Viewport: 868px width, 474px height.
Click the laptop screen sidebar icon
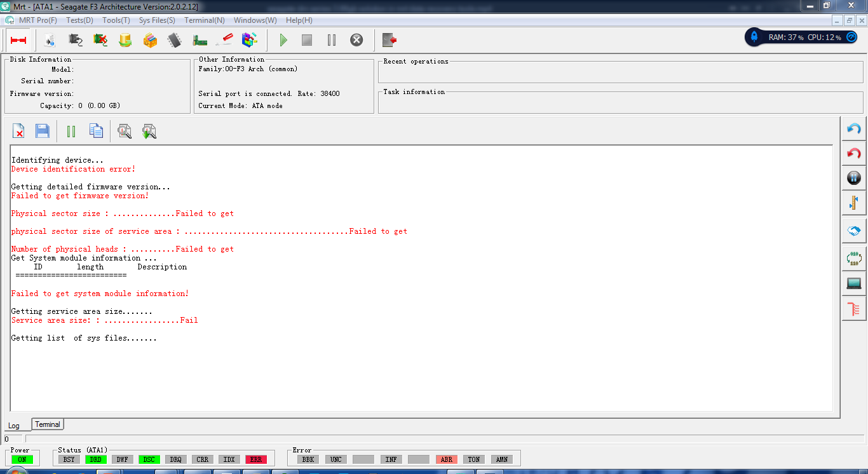pyautogui.click(x=854, y=283)
